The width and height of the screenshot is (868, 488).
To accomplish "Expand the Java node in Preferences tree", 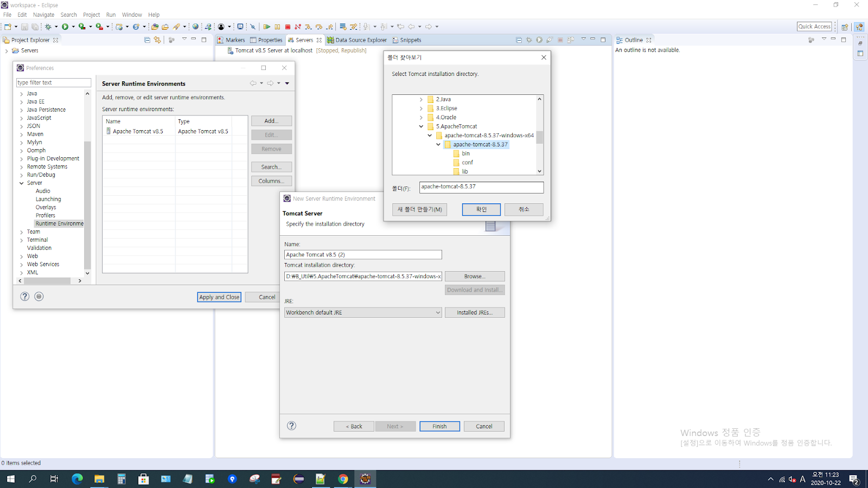I will [22, 94].
